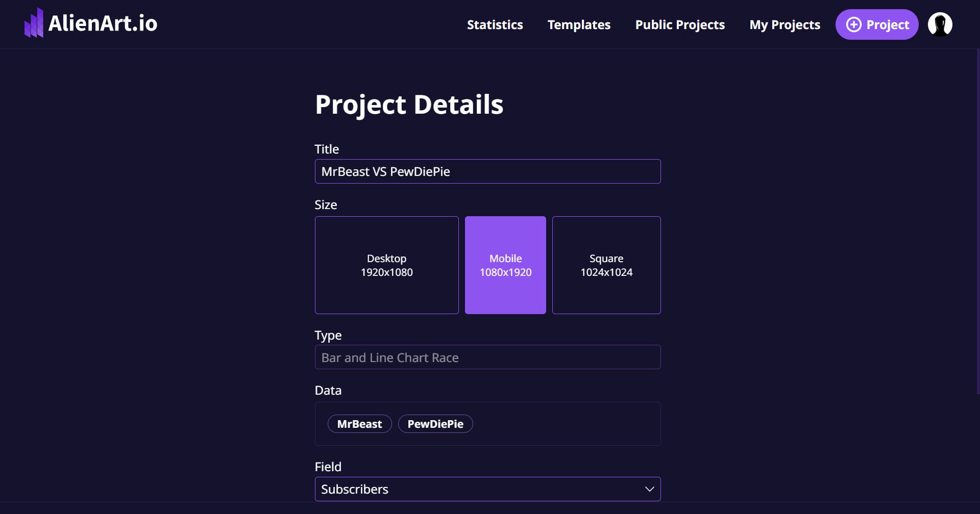This screenshot has width=980, height=514.
Task: Open the Type Bar and Line Chart Race field
Action: (x=487, y=357)
